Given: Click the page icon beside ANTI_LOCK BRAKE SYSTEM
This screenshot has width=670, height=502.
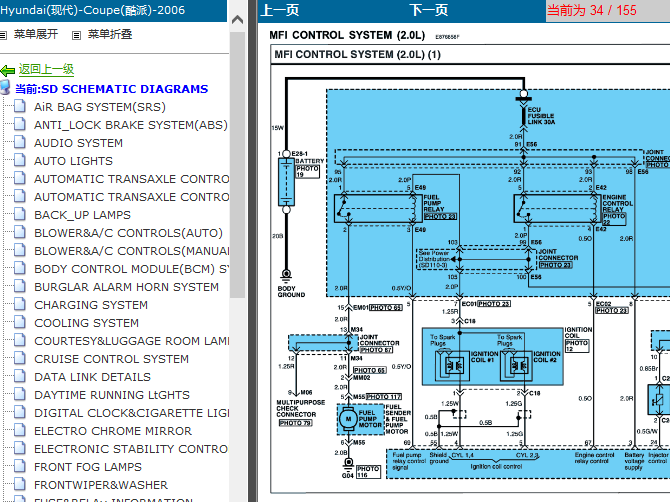Looking at the screenshot, I should 19,124.
